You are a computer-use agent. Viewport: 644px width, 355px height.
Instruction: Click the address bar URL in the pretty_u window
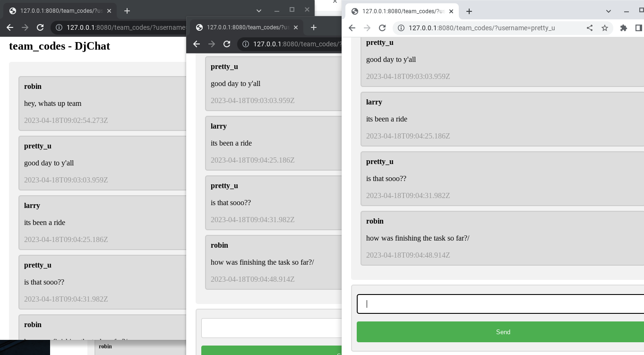click(x=481, y=28)
